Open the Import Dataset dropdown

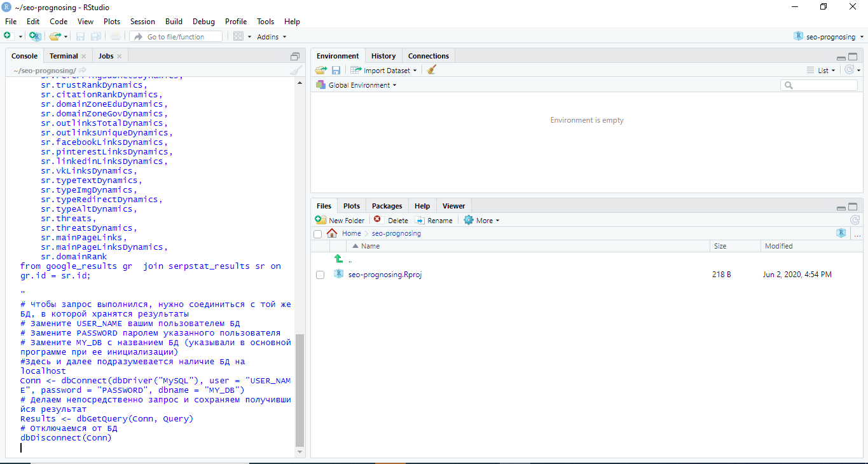[383, 70]
